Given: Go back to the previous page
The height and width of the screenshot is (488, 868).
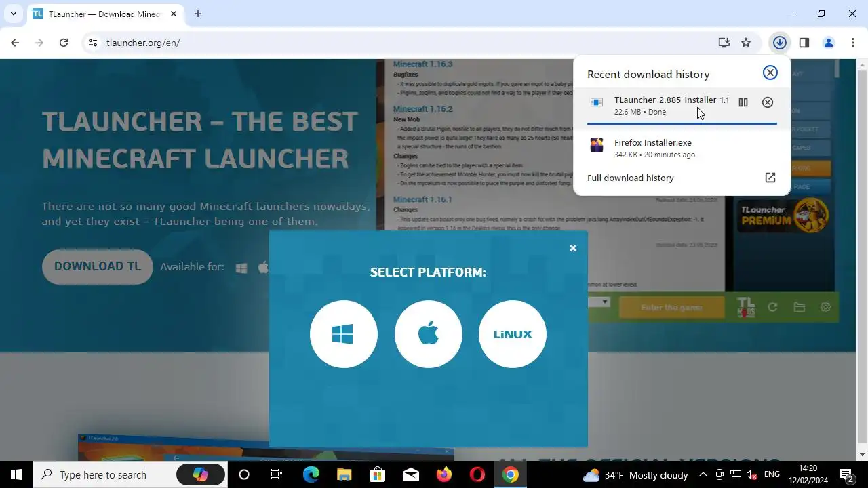Looking at the screenshot, I should (x=15, y=43).
